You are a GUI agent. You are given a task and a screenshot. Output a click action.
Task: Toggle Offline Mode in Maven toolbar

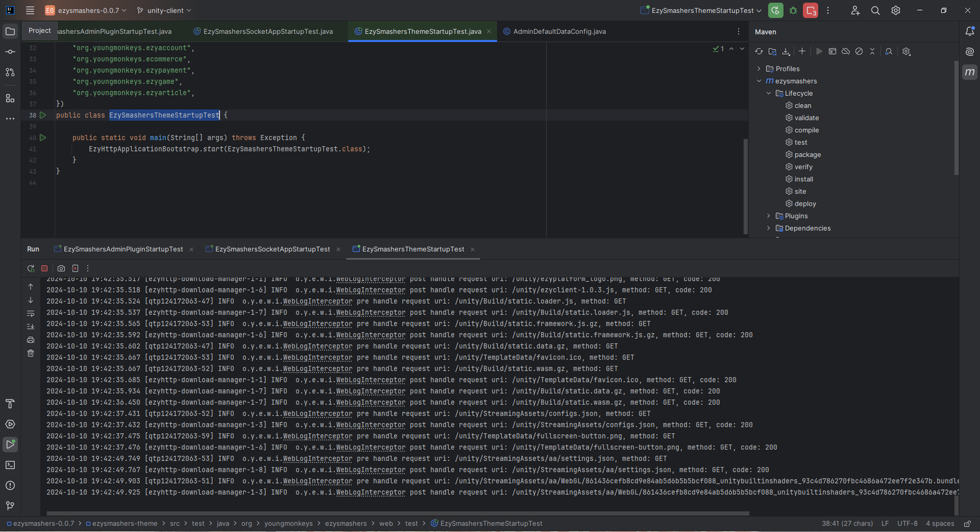point(846,52)
